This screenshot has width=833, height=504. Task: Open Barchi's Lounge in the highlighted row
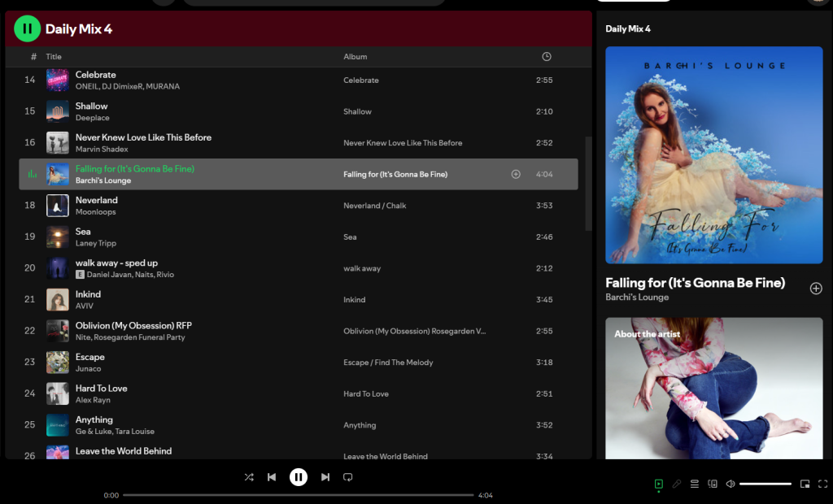click(x=103, y=180)
